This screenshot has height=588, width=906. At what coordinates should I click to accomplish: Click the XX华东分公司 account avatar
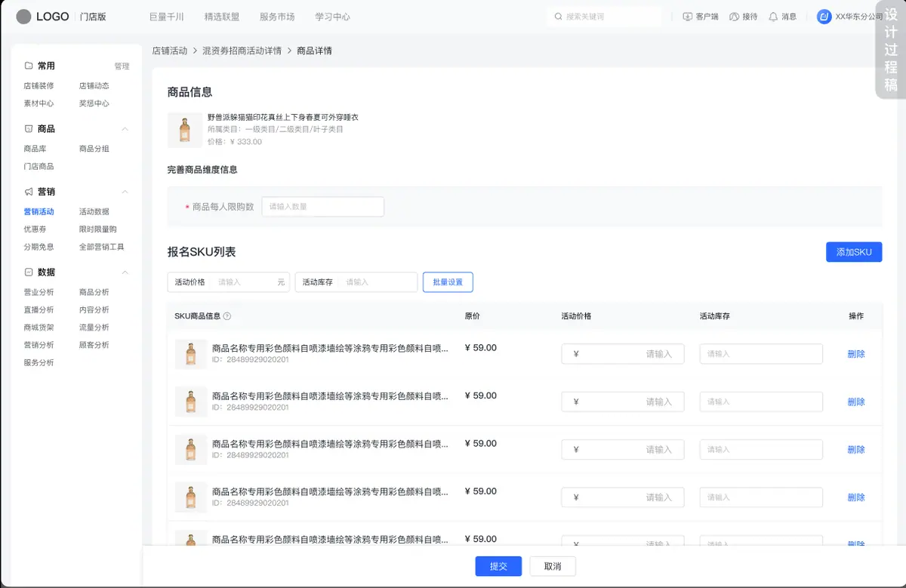point(824,17)
